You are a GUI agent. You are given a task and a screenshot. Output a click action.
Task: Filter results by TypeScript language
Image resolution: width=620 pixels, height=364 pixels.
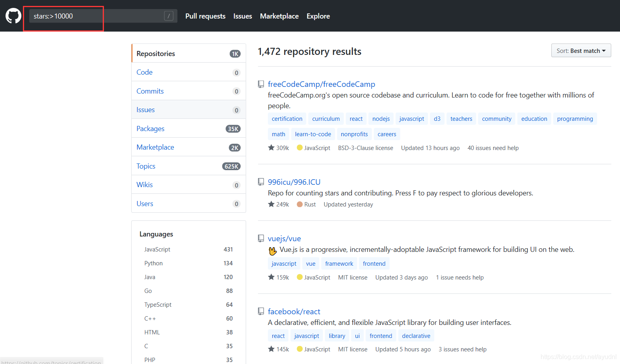pyautogui.click(x=188, y=305)
